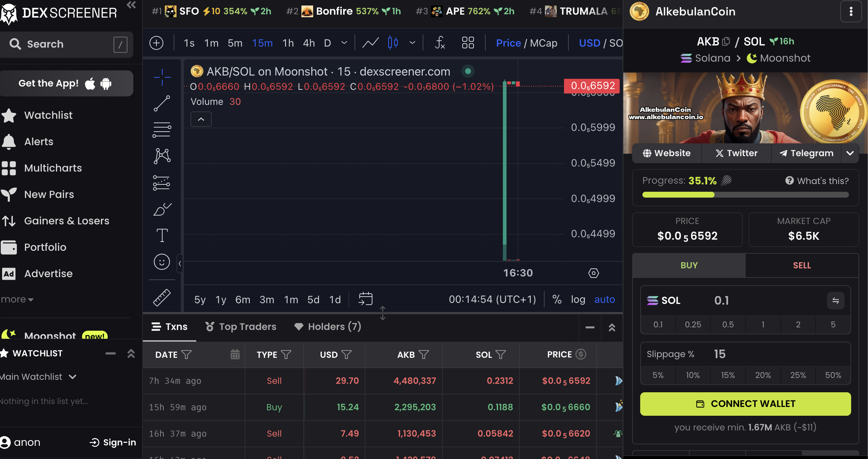The height and width of the screenshot is (459, 868).
Task: Switch chart to Price mode
Action: tap(508, 43)
